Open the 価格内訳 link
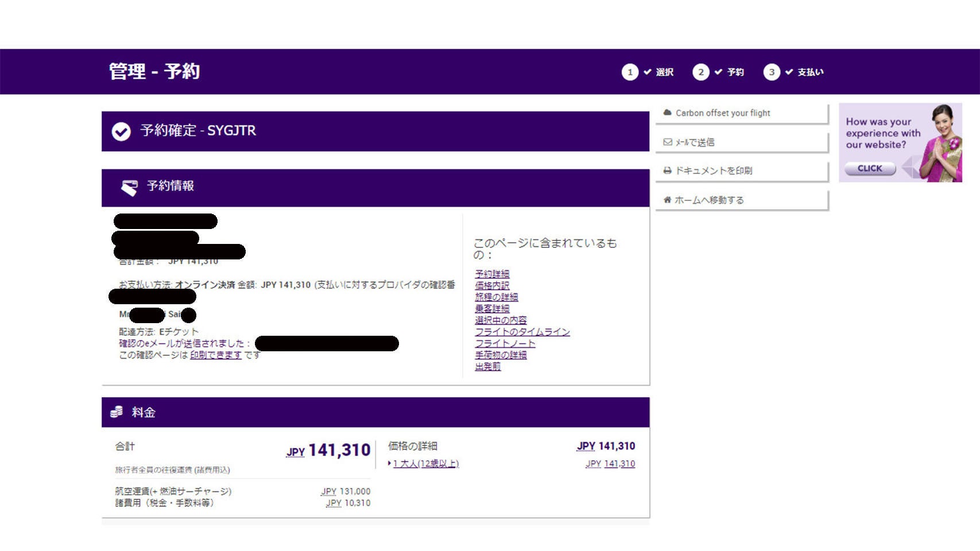Screen dimensions: 980x551 [x=492, y=285]
